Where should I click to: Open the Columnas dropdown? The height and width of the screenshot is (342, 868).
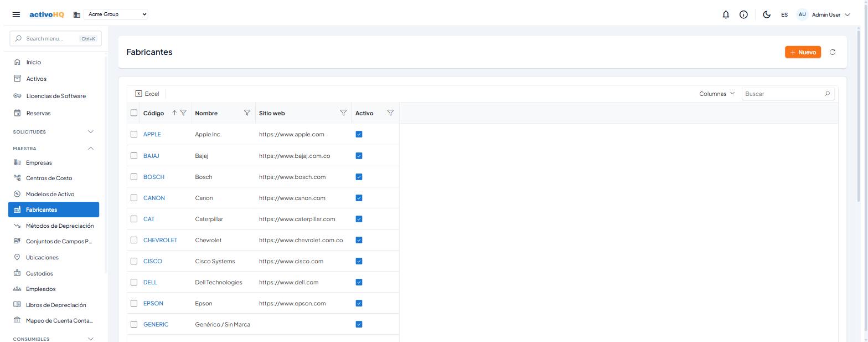(717, 94)
